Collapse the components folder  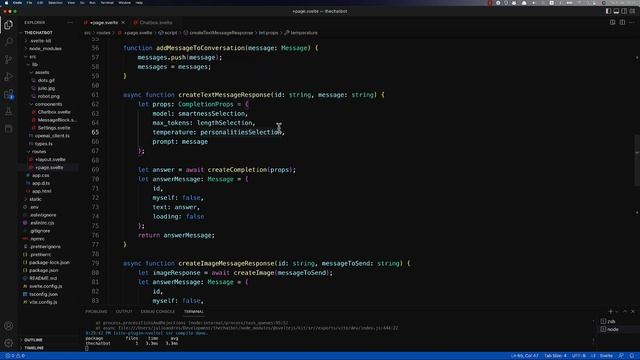pyautogui.click(x=48, y=104)
